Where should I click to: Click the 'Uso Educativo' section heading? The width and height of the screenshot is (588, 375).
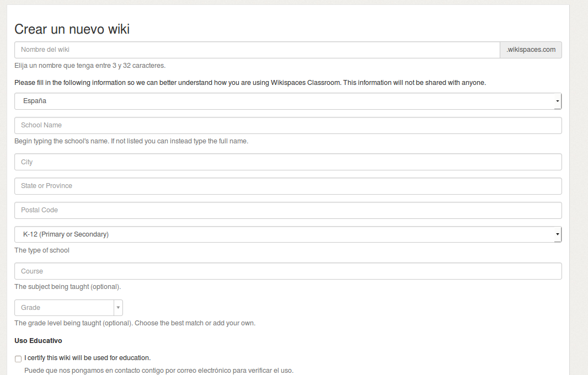(38, 340)
